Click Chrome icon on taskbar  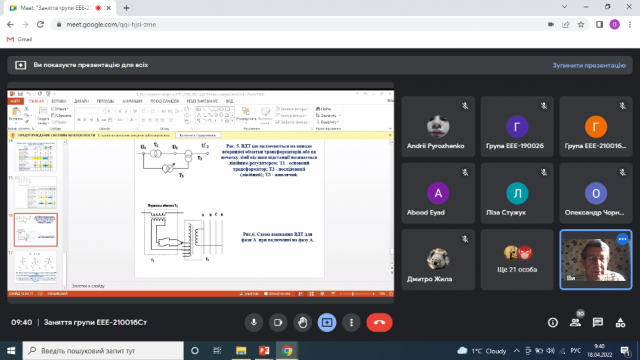tap(287, 351)
